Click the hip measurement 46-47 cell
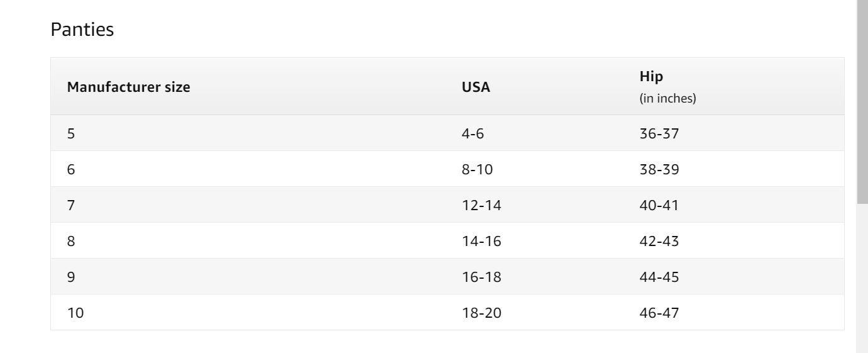This screenshot has width=868, height=353. pos(659,313)
